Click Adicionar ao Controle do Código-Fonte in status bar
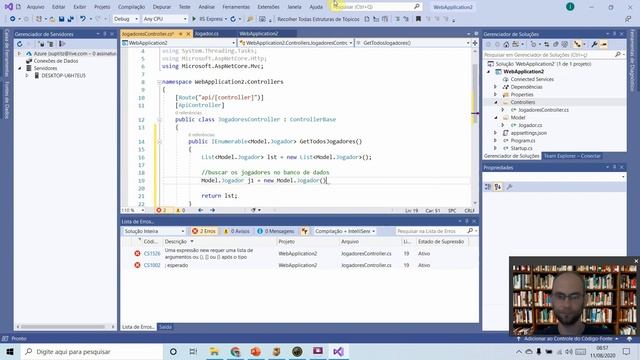 [x=568, y=339]
